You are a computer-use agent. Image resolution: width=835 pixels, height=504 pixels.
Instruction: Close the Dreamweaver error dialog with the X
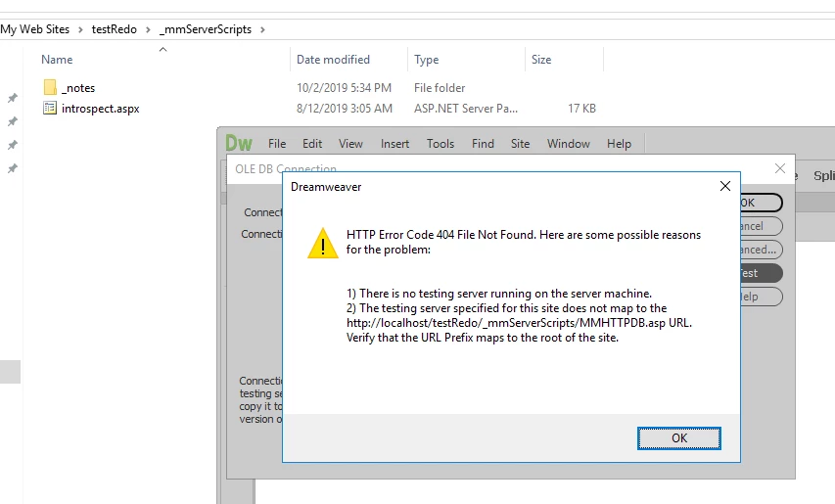[x=724, y=186]
